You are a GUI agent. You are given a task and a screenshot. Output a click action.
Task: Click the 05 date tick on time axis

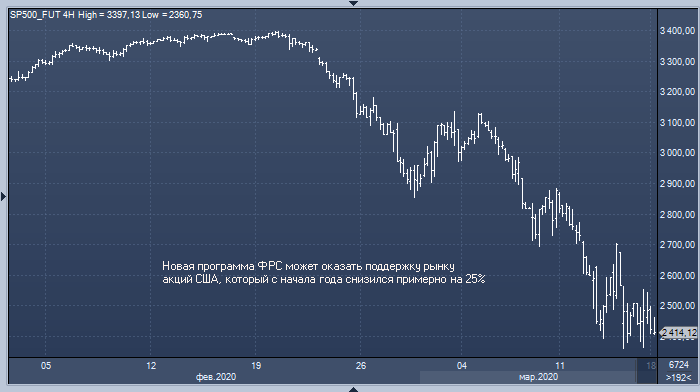[46, 366]
